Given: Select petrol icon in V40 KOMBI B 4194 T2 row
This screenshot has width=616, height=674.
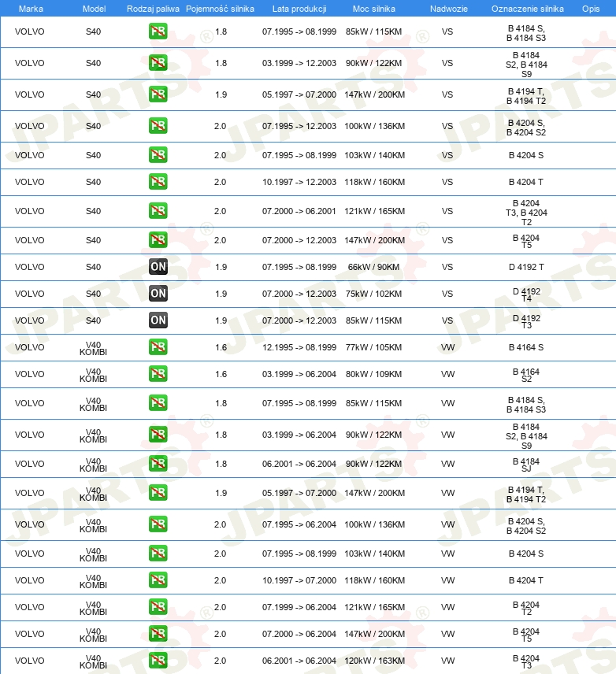Looking at the screenshot, I should [x=158, y=493].
